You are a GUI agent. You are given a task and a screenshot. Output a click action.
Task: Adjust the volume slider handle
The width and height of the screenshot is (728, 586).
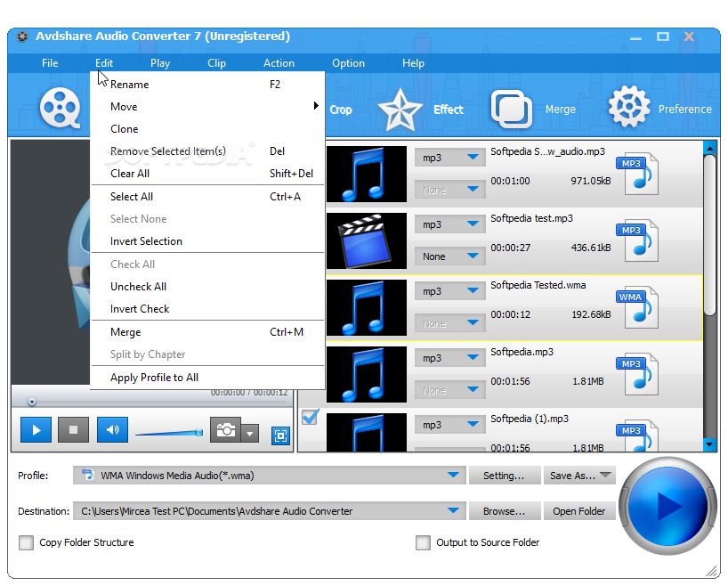point(198,433)
